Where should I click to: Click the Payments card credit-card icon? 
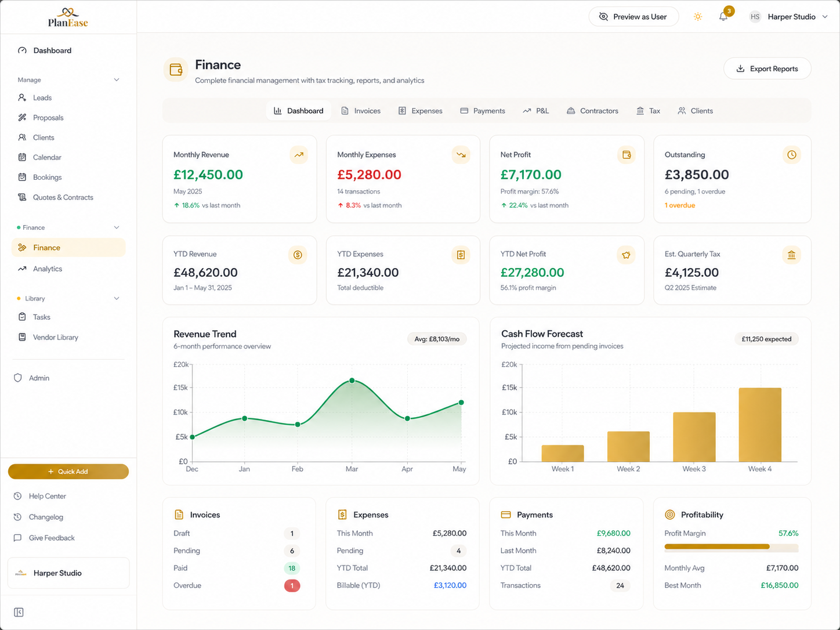point(506,515)
